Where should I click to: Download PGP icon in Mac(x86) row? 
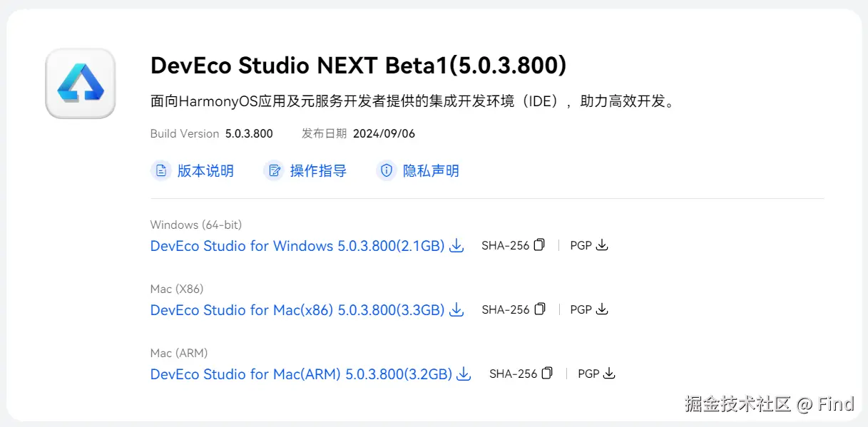pos(603,309)
